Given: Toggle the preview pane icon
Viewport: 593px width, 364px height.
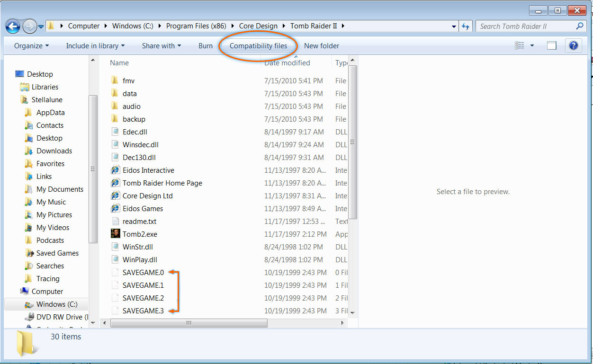Looking at the screenshot, I should pos(551,45).
